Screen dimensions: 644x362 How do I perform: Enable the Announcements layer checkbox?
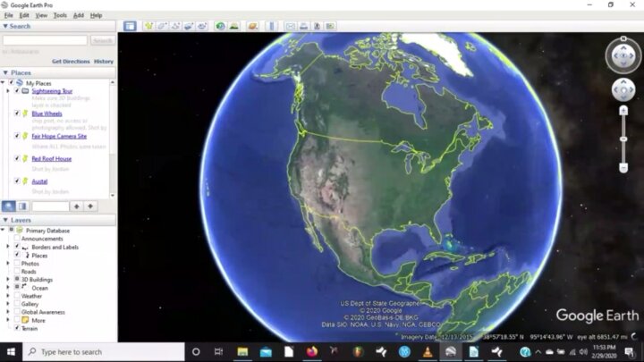click(17, 239)
